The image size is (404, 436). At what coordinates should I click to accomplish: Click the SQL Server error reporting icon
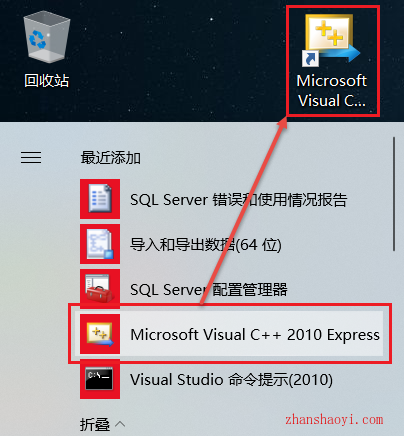pos(100,199)
